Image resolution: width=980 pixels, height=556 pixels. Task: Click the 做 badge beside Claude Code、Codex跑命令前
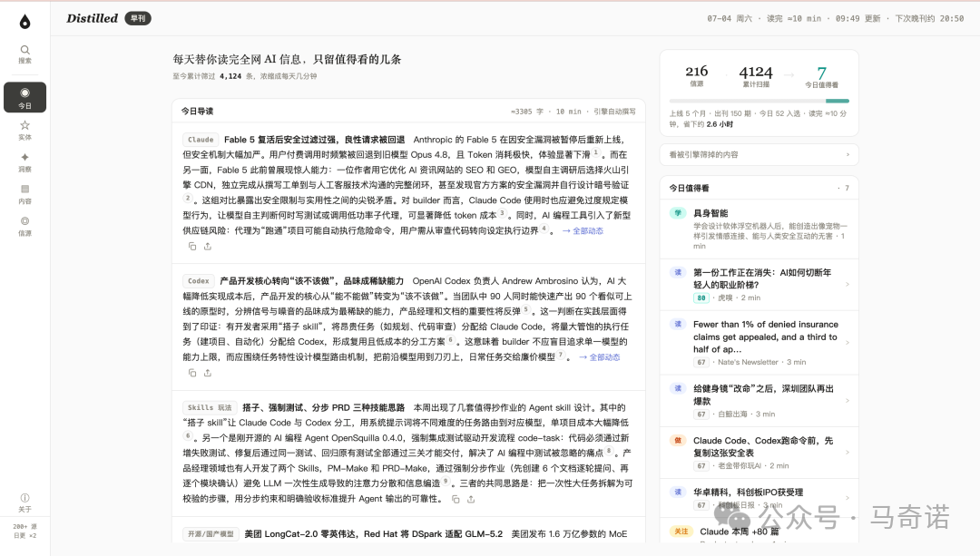coord(678,441)
